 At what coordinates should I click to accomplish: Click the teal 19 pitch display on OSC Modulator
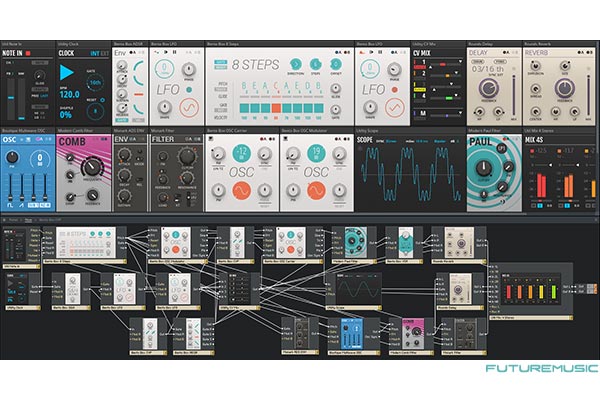[316, 153]
